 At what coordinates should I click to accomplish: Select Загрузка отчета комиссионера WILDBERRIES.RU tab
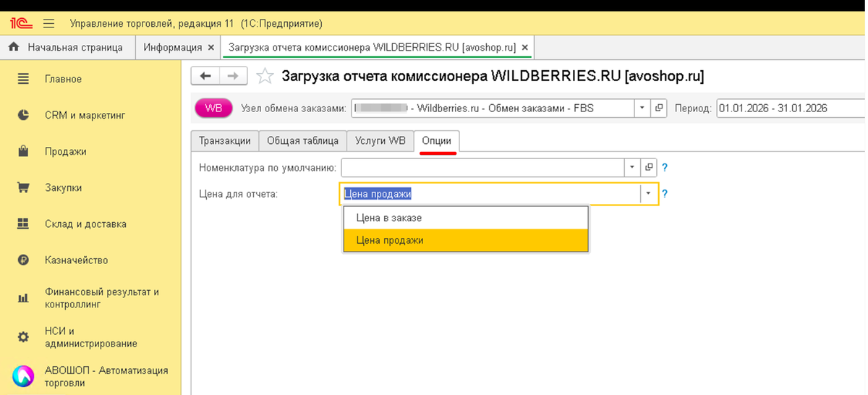[372, 48]
